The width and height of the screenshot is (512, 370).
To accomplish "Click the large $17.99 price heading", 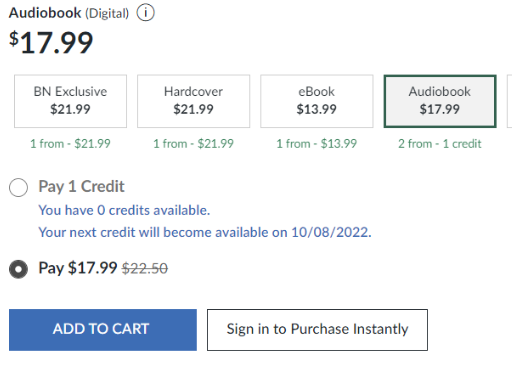I will pos(51,42).
